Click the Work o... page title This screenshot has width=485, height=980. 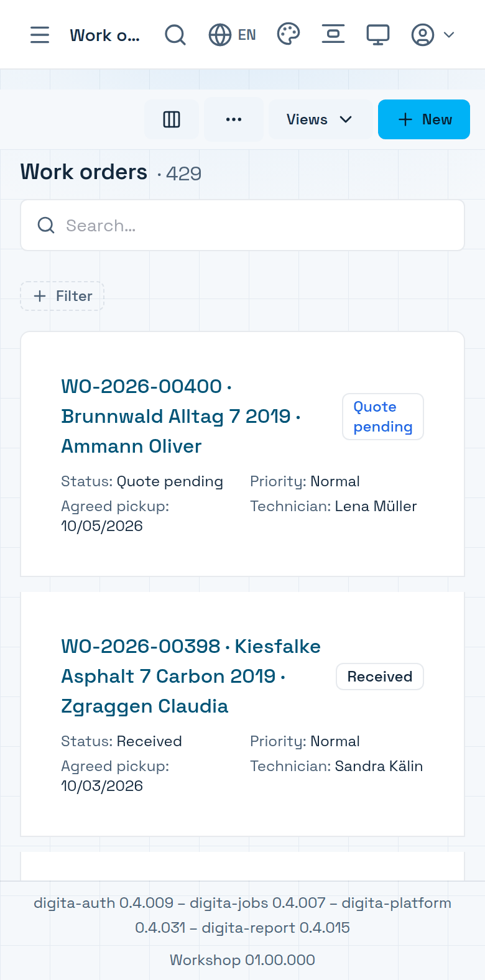(x=104, y=35)
